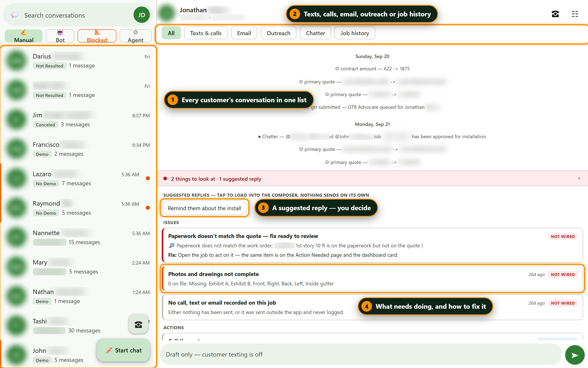Open No call, text or email recorded issue

pos(372,307)
